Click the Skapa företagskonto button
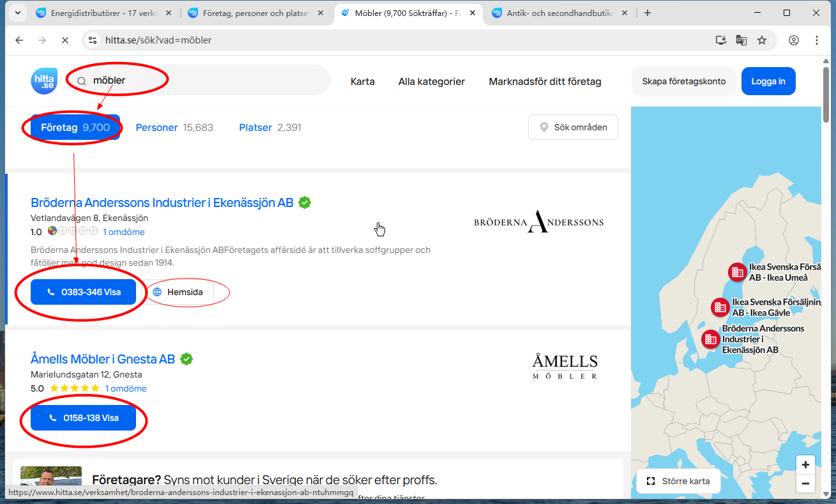 684,81
